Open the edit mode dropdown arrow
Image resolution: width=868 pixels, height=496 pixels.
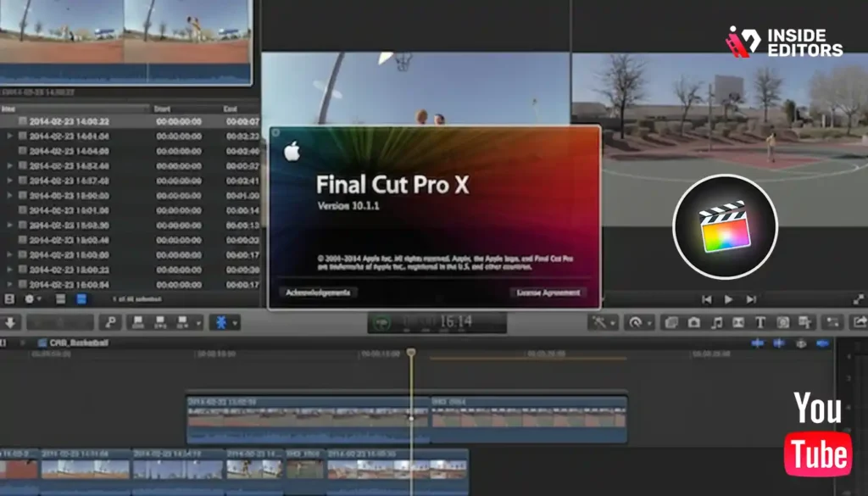click(x=198, y=323)
